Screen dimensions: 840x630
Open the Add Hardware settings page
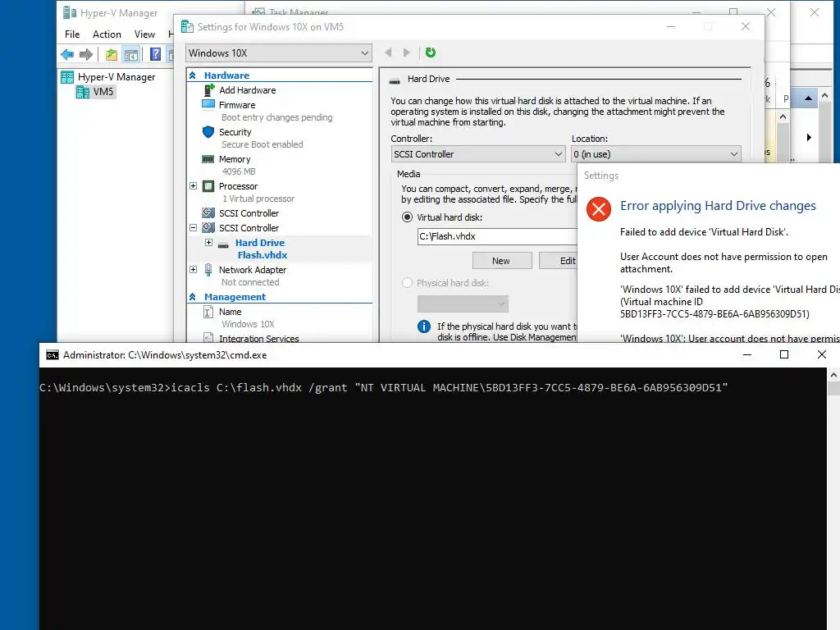247,90
